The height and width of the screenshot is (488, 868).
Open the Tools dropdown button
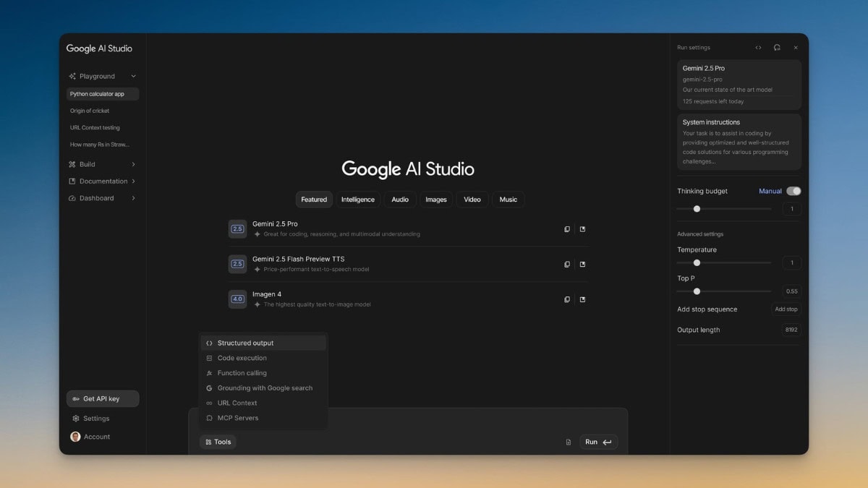click(218, 442)
